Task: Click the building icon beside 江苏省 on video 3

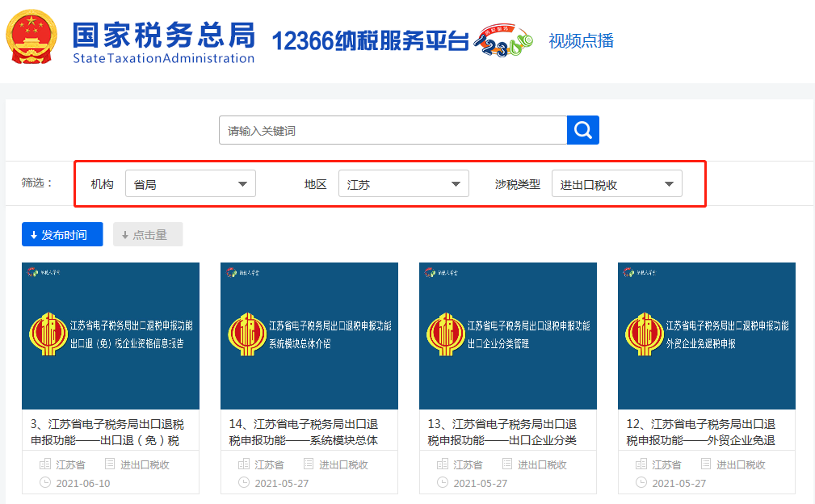Action: [45, 464]
